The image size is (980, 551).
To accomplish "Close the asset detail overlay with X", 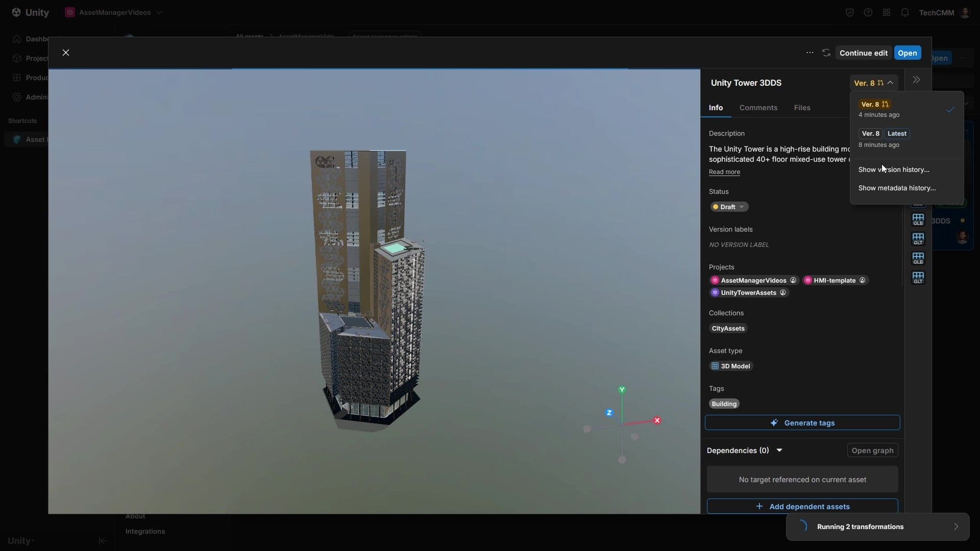I will click(x=66, y=53).
